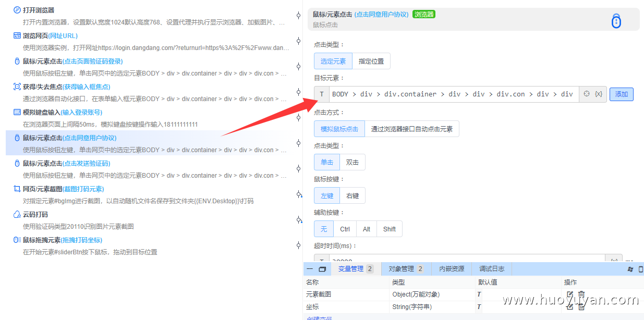Select step description mentioning login.dangdang.com URL
The image size is (644, 320).
(x=156, y=48)
